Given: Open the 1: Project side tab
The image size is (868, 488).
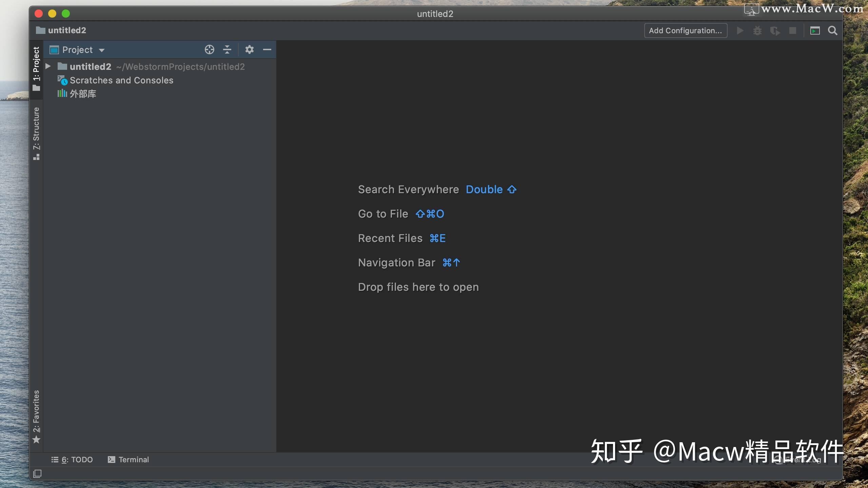Looking at the screenshot, I should click(36, 69).
